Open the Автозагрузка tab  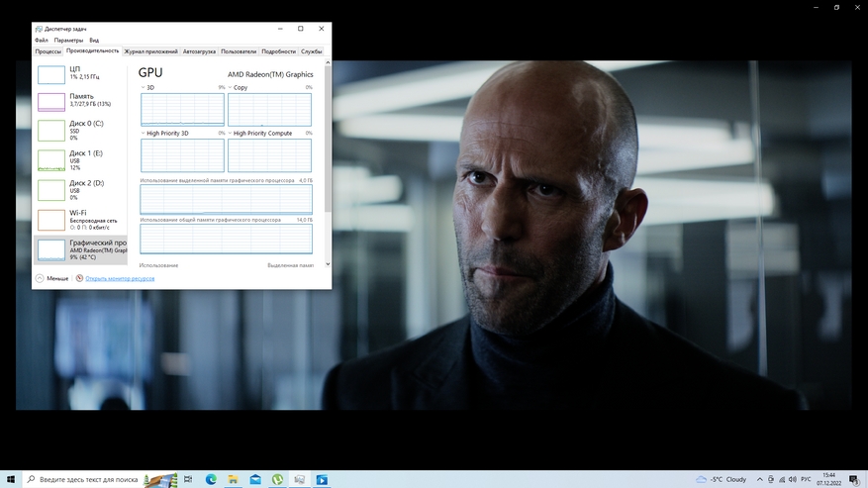[x=199, y=51]
